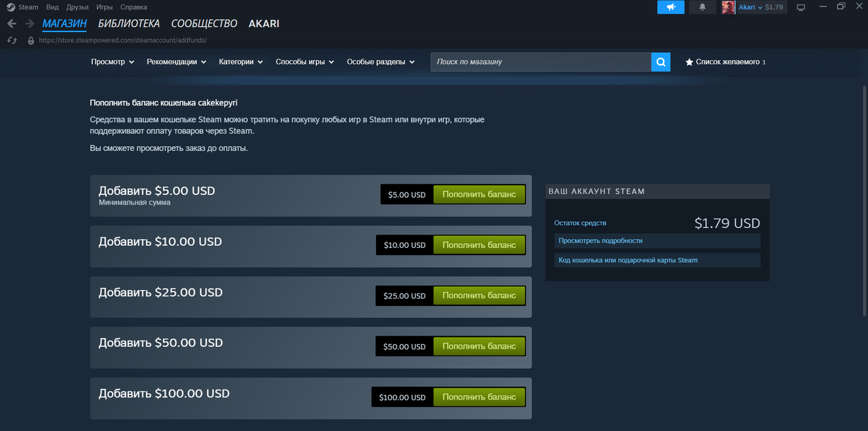Open the Справка menu
Screen dimensions: 868x431
(x=134, y=7)
